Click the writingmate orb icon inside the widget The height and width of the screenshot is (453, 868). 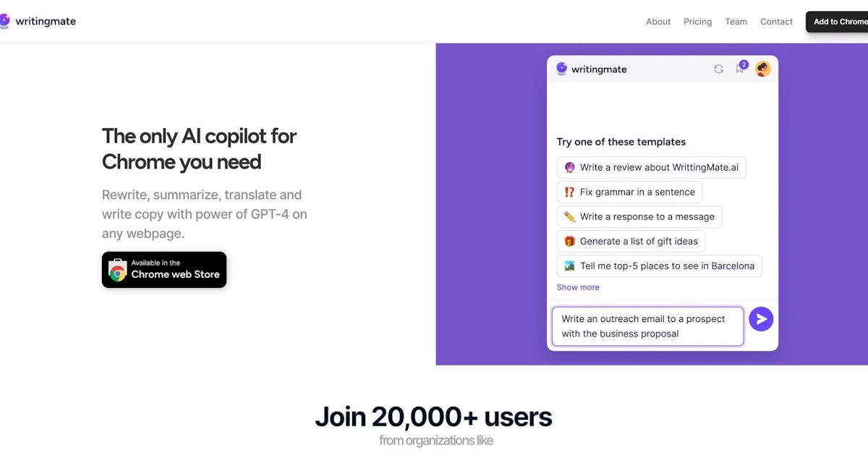[x=561, y=69]
